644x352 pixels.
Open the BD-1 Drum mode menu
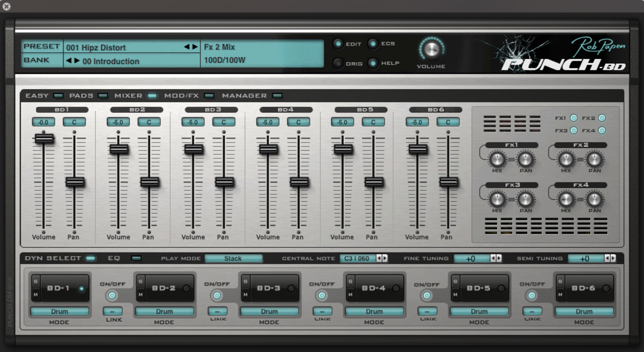[x=59, y=311]
